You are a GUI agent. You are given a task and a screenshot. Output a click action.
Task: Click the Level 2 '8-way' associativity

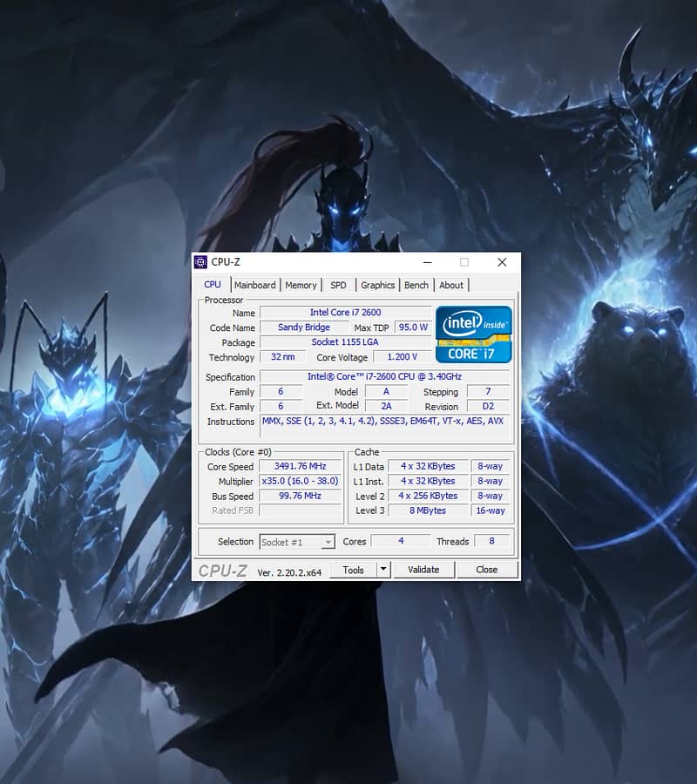(490, 496)
